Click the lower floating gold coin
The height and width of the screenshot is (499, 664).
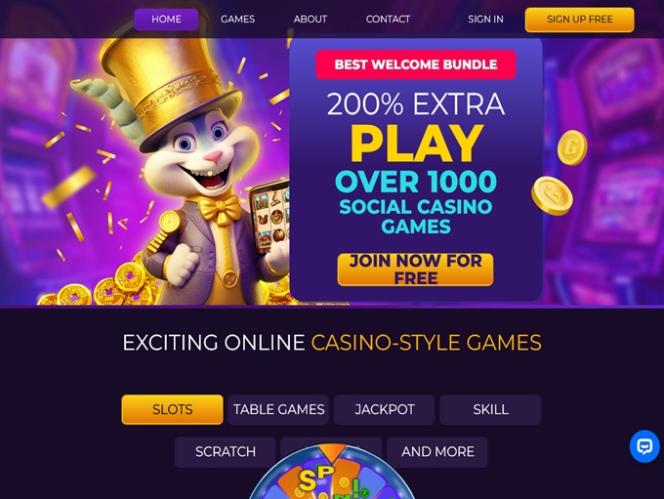(x=552, y=196)
